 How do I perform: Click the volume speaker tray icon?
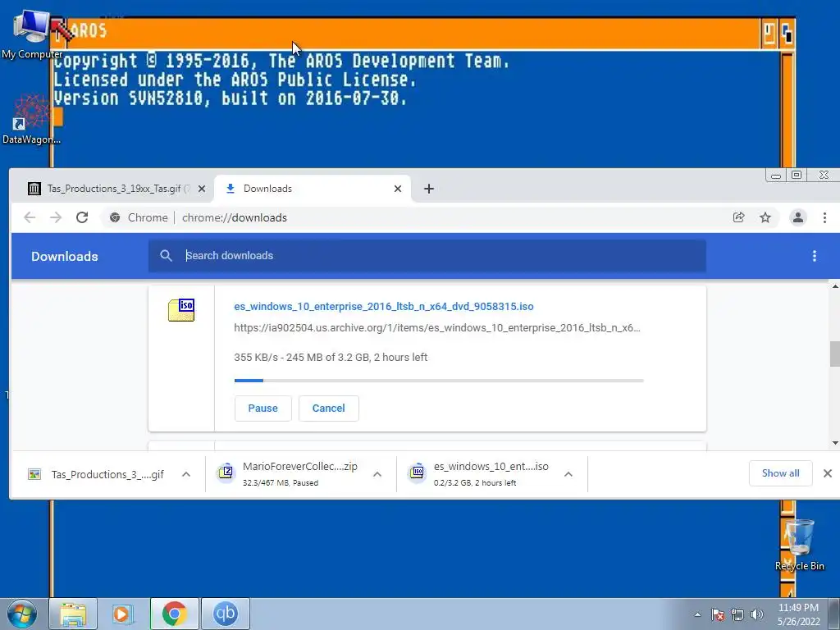click(x=756, y=614)
